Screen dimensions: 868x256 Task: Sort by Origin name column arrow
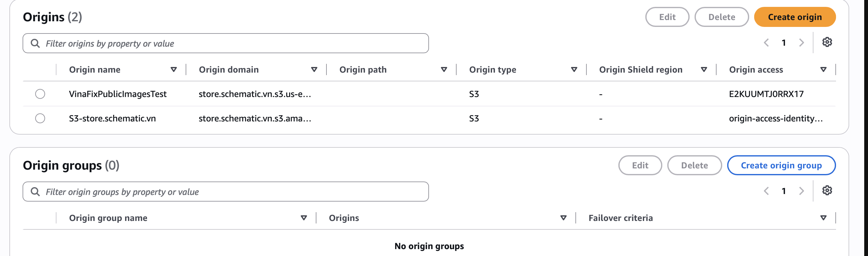tap(174, 70)
